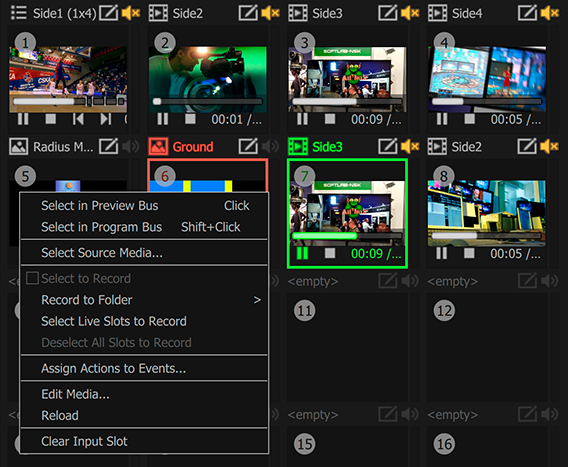Click the red Ground image icon

click(x=158, y=146)
